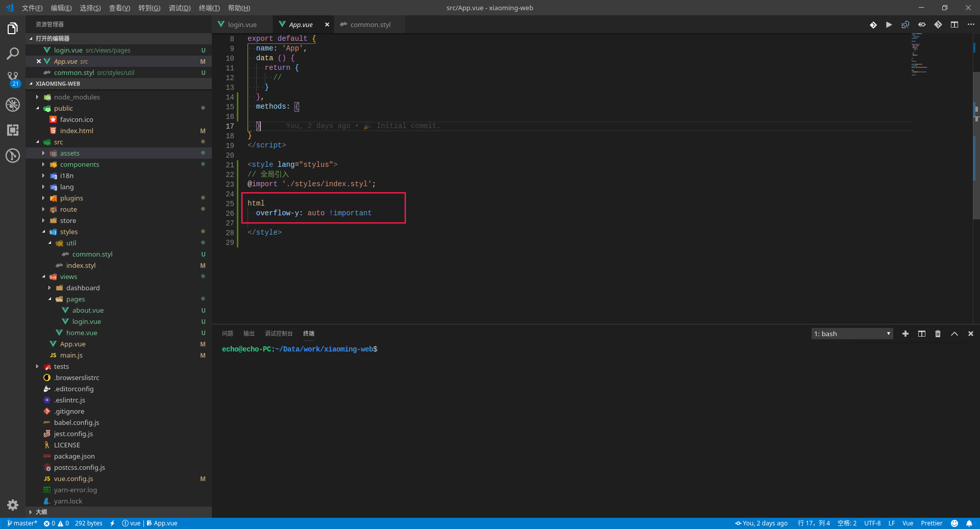Image resolution: width=980 pixels, height=529 pixels.
Task: Open Source Control view with 21 changes
Action: pos(13,79)
